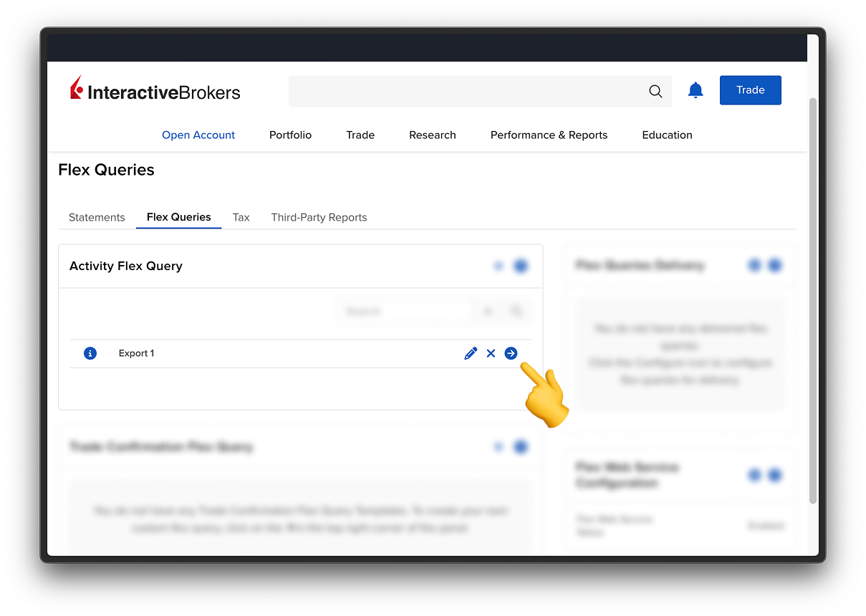The image size is (866, 616).
Task: Open the Portfolio menu
Action: pos(290,135)
